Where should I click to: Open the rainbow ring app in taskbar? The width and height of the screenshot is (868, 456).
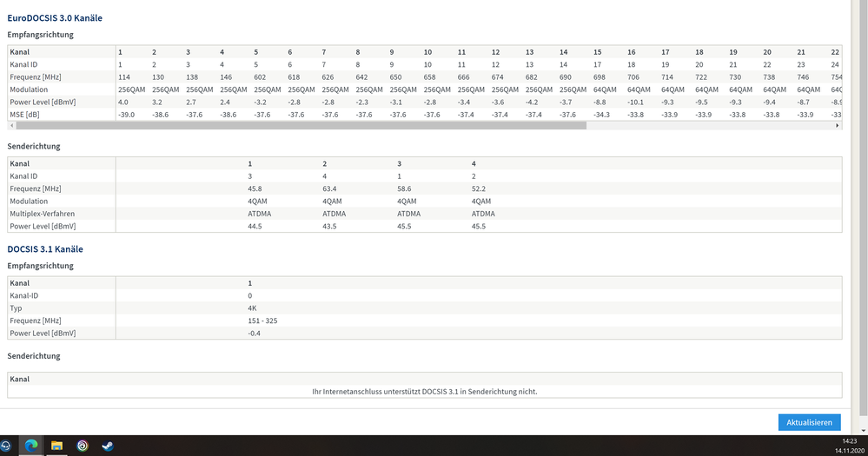(82, 446)
